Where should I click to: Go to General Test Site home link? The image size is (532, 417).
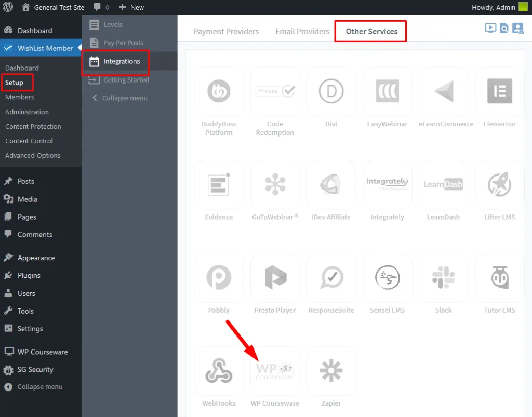(53, 7)
